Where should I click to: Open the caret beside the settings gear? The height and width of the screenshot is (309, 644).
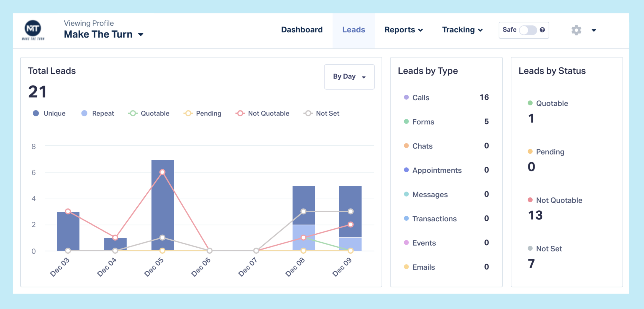coord(594,30)
